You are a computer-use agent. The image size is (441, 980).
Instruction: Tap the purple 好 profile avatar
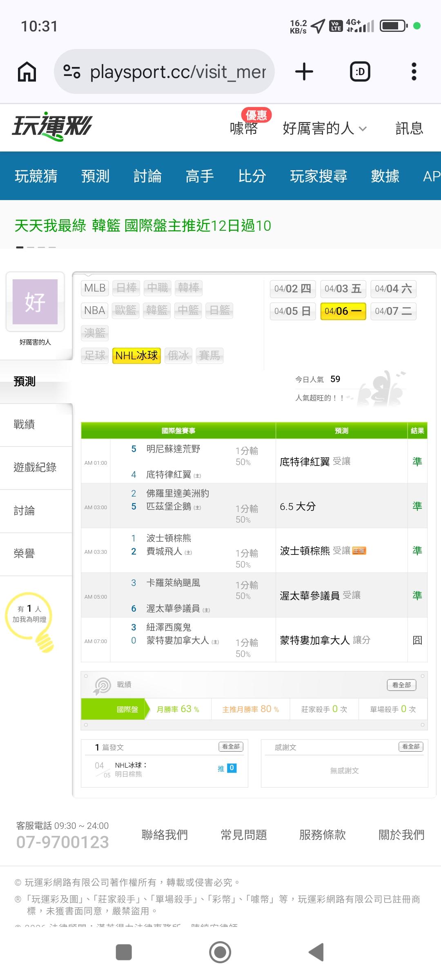click(x=35, y=302)
